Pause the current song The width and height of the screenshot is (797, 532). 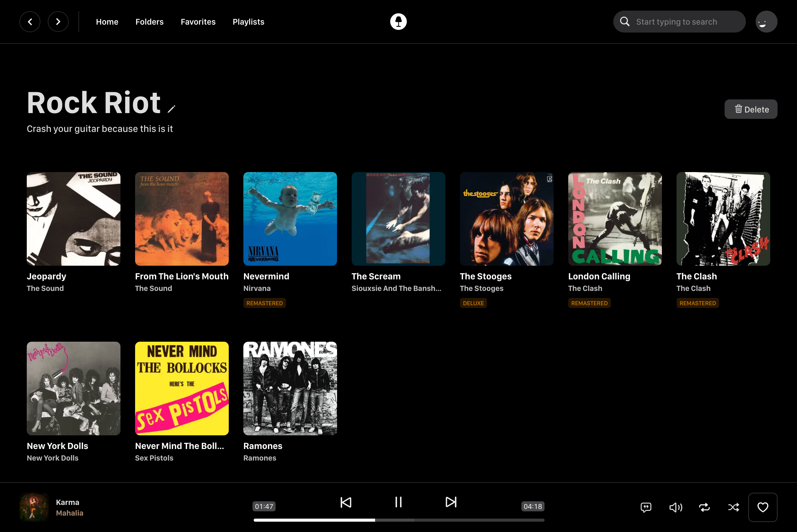pos(398,502)
